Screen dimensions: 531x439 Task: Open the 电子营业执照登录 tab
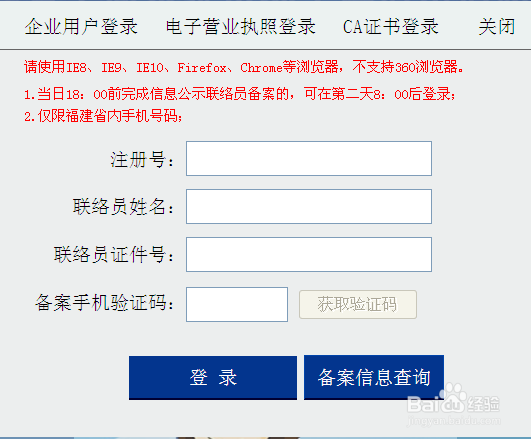click(x=241, y=26)
